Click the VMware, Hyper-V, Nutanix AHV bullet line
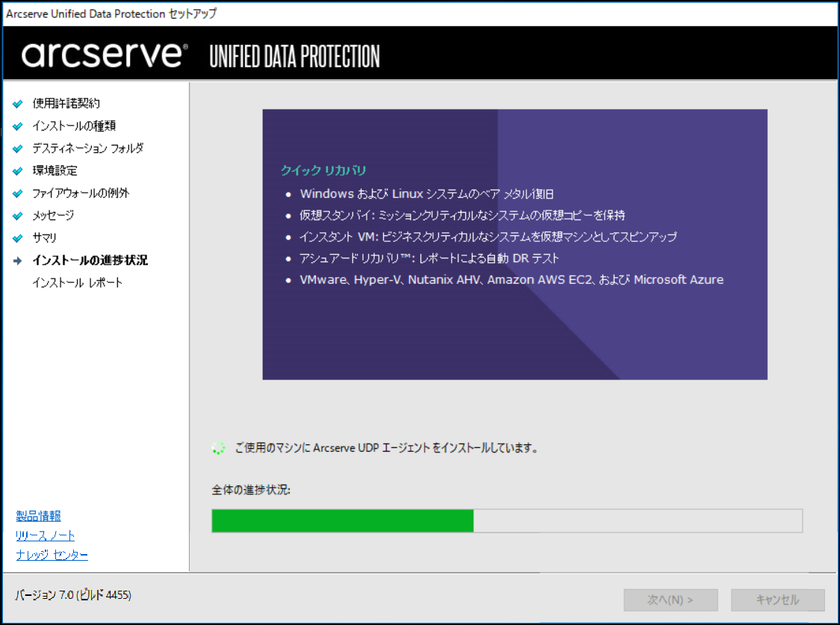 coord(511,279)
